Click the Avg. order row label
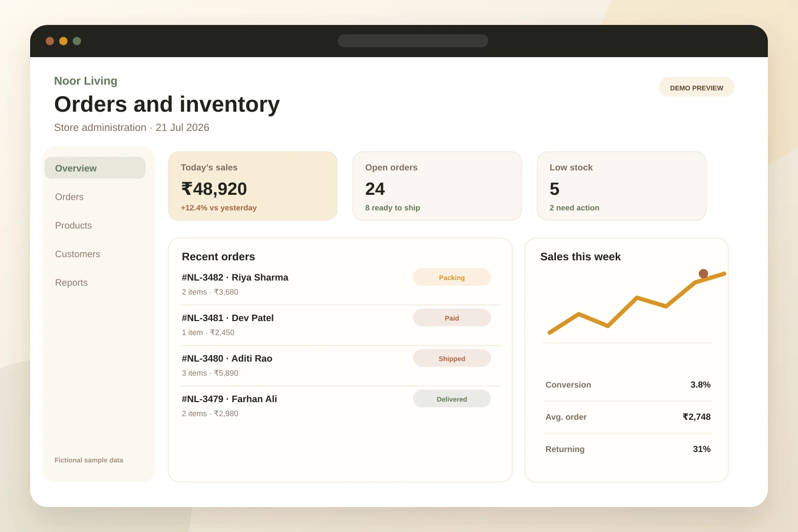This screenshot has height=532, width=798. [566, 417]
